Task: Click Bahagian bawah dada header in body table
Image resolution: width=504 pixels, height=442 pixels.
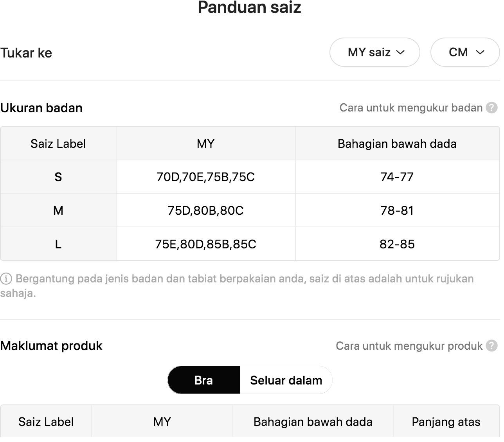Action: coord(397,144)
